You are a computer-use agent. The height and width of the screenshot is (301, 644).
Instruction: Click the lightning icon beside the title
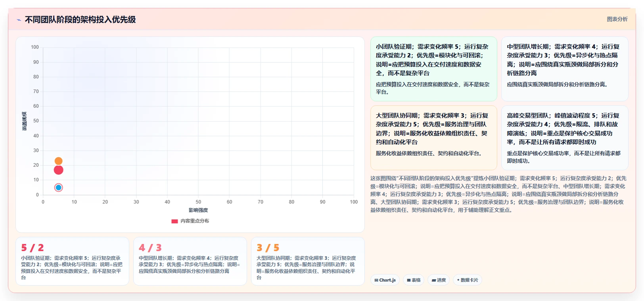pyautogui.click(x=19, y=20)
